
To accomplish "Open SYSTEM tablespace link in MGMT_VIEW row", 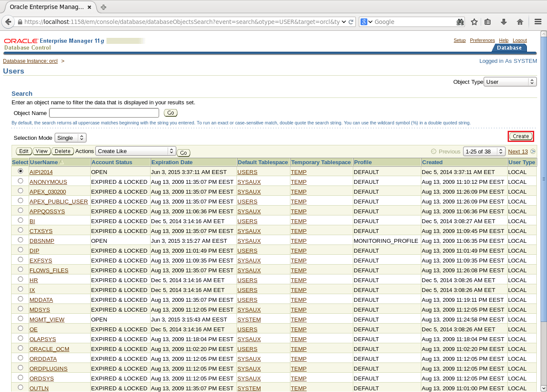I will (249, 319).
